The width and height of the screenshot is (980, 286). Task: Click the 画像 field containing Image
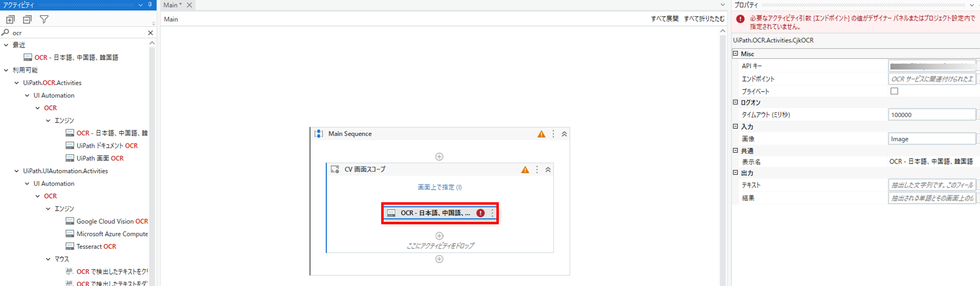(932, 139)
